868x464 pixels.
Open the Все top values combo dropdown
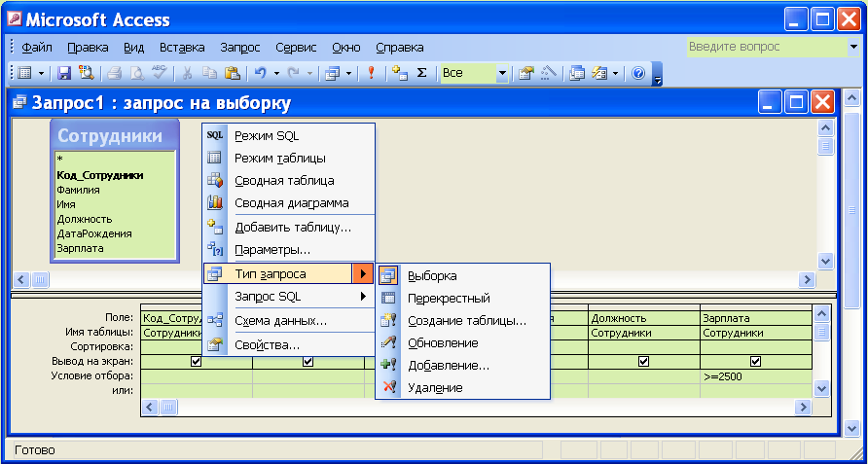click(502, 73)
